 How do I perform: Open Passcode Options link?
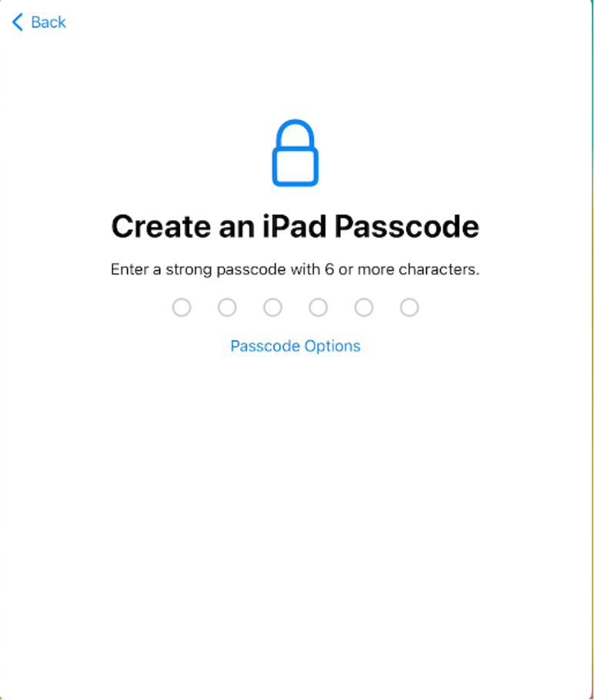[x=295, y=346]
